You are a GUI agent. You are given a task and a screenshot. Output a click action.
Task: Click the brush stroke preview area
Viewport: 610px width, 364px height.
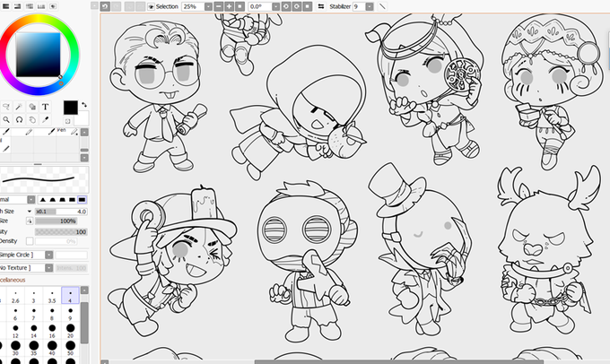pos(44,179)
